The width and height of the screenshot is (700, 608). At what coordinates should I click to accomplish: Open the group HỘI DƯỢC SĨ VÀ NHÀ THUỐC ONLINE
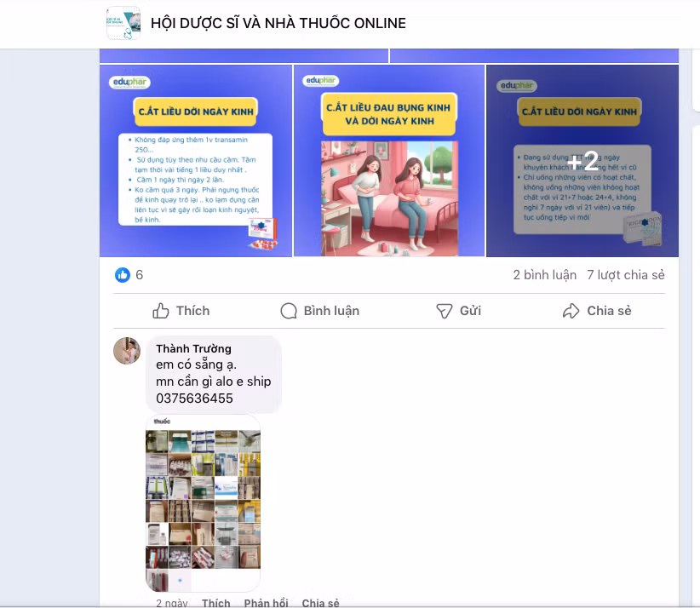pos(278,23)
